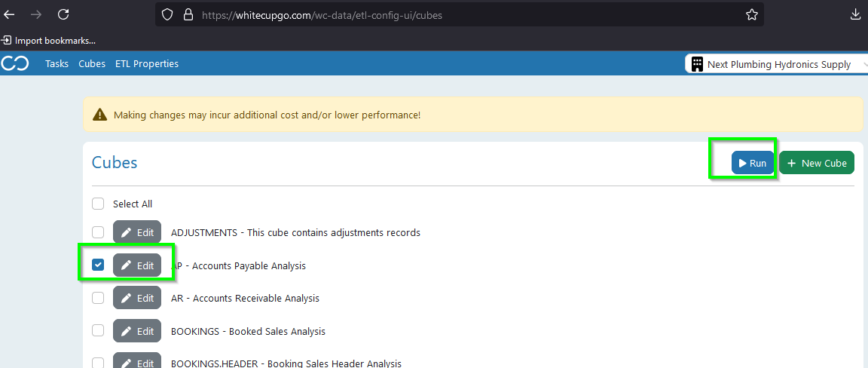Bookmark page with star icon
The width and height of the screenshot is (868, 368).
[751, 14]
